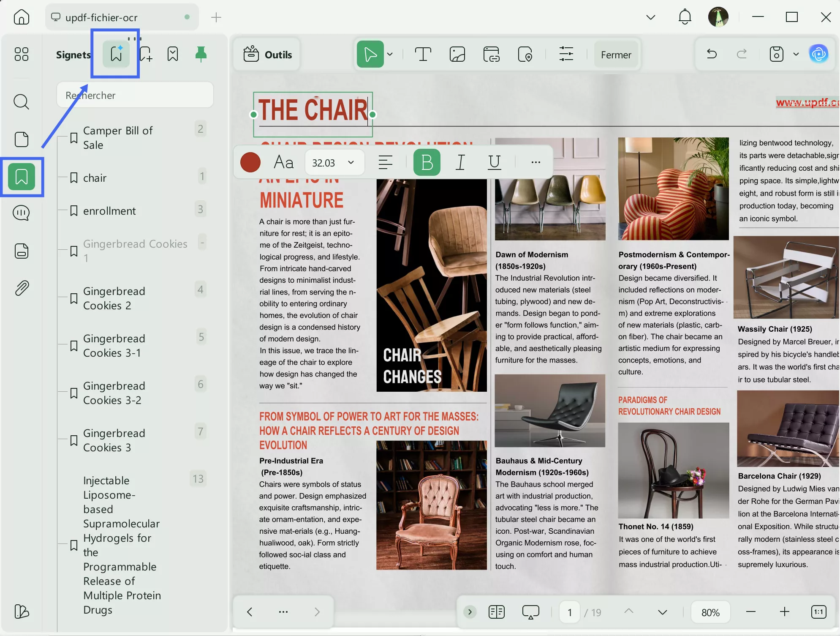Open the search panel in sidebar
Screen dimensions: 840x636
(x=22, y=102)
